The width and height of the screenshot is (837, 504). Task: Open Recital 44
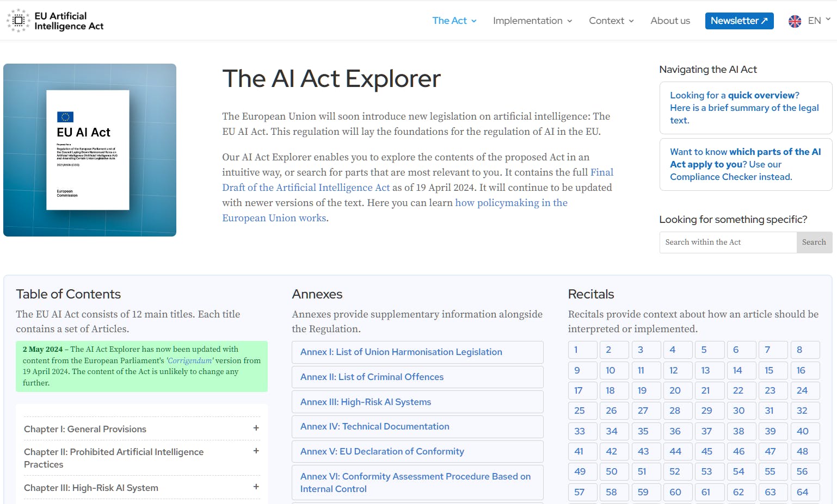click(x=678, y=451)
